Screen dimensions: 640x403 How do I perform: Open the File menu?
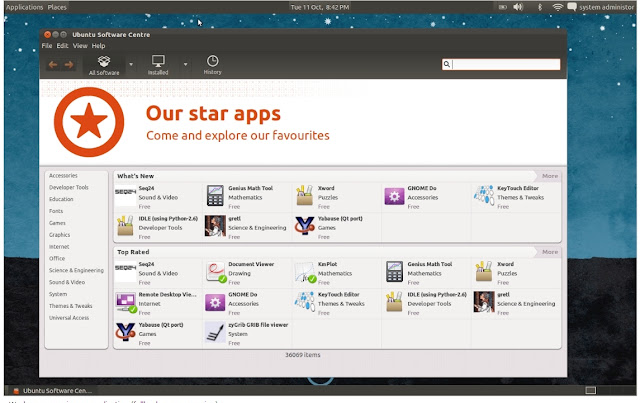(x=47, y=46)
